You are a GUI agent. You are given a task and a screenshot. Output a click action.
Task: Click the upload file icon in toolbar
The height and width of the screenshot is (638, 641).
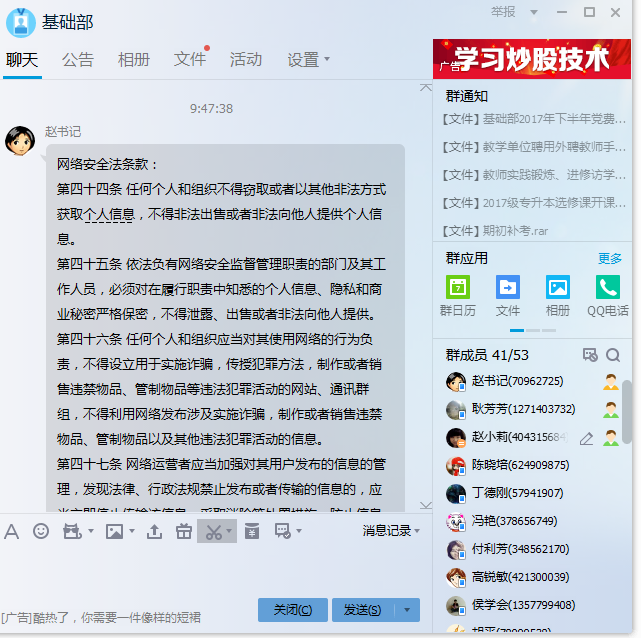pos(154,531)
